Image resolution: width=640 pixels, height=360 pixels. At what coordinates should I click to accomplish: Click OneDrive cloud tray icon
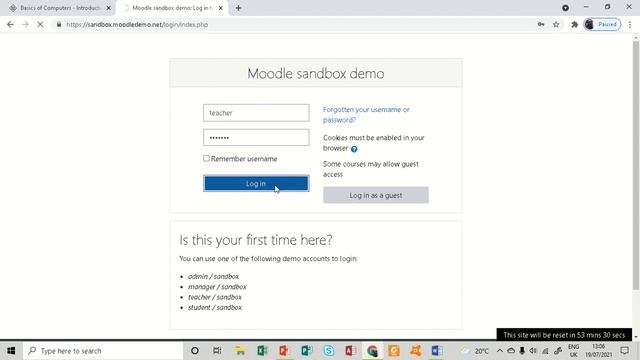[511, 351]
